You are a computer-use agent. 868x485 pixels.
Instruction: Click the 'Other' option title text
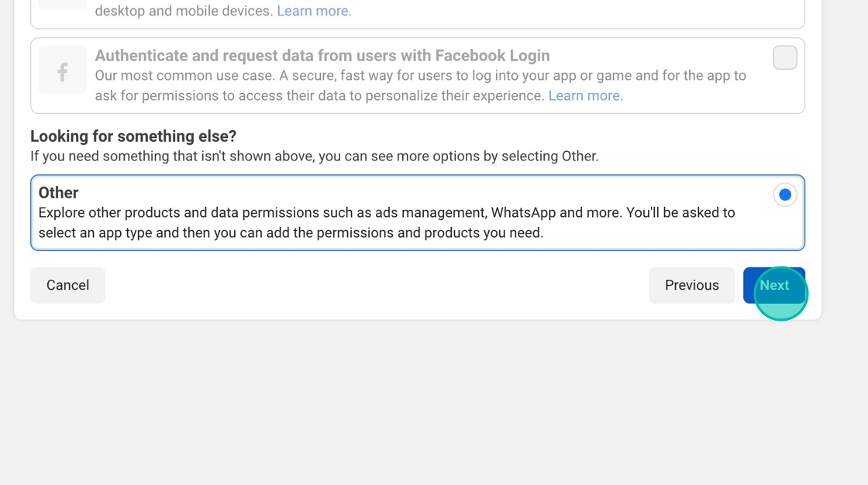pyautogui.click(x=59, y=193)
